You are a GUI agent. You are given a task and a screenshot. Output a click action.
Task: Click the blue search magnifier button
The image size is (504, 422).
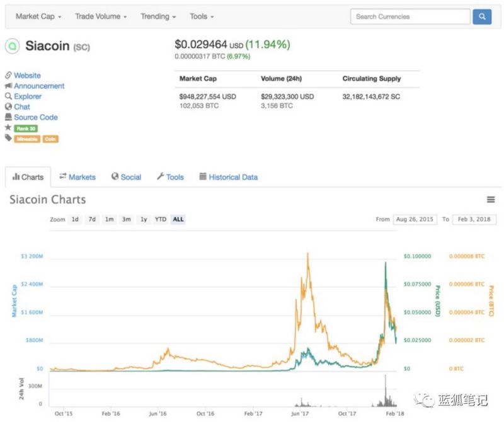pyautogui.click(x=482, y=17)
